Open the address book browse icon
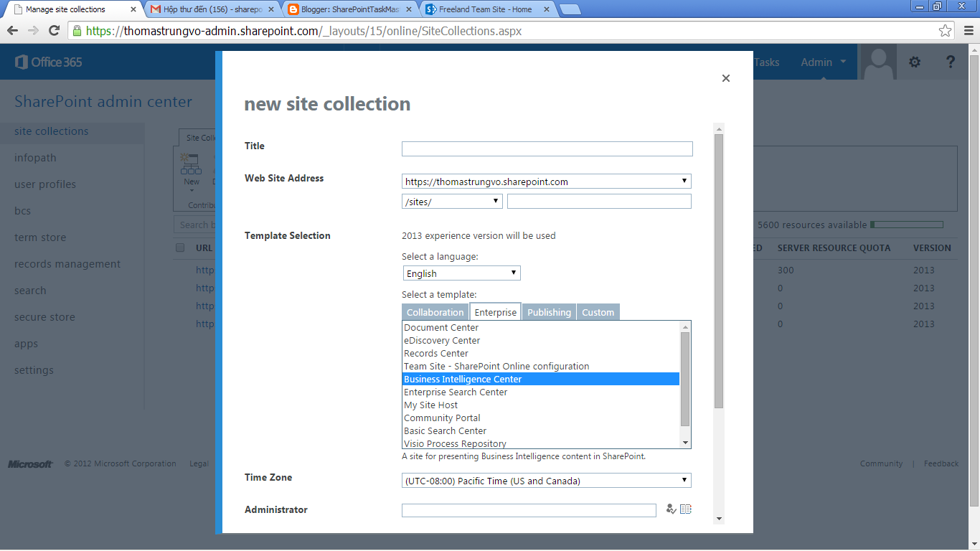The height and width of the screenshot is (551, 980). click(686, 509)
